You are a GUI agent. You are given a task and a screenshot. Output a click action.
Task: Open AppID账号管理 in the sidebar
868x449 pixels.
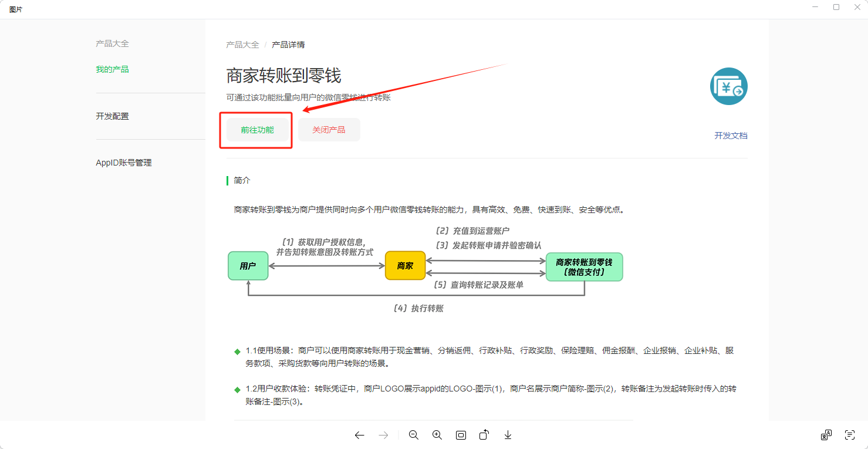click(124, 163)
